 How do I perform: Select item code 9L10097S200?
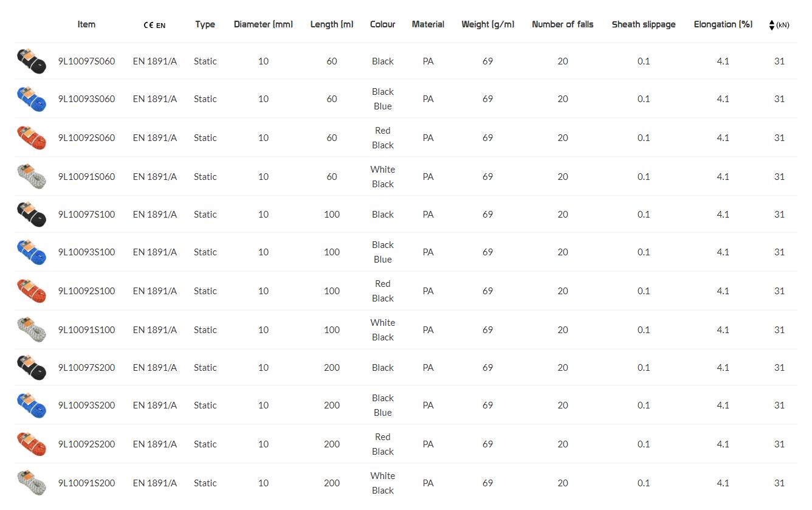(x=86, y=368)
